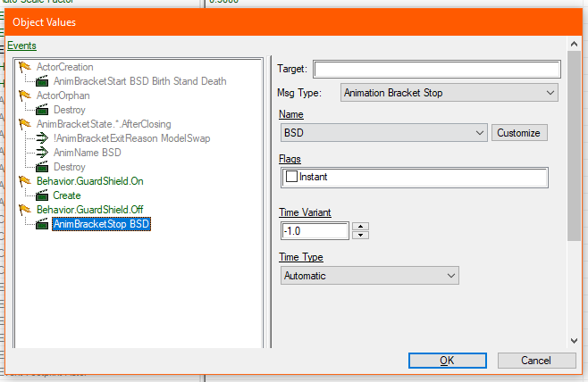Click the Events link heading

point(21,46)
